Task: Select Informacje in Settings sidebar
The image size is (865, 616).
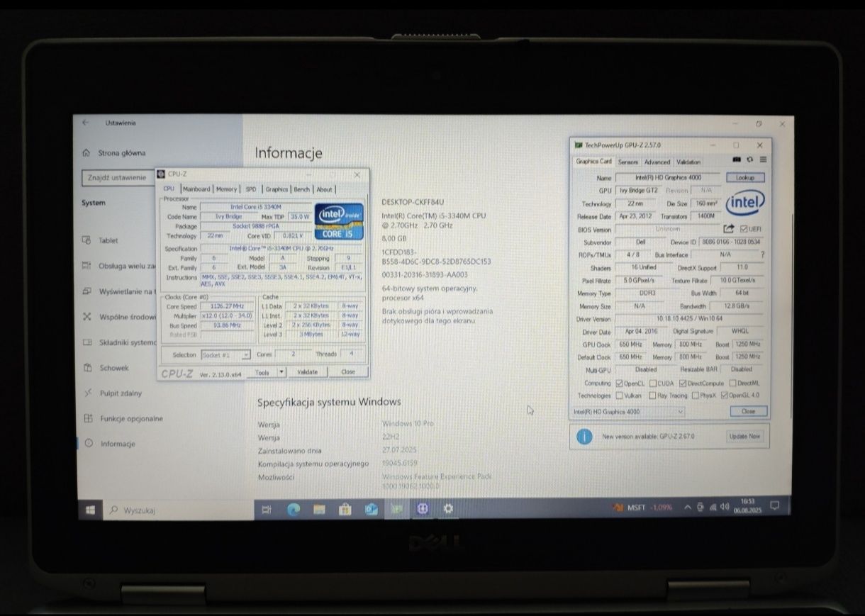Action: pyautogui.click(x=109, y=444)
